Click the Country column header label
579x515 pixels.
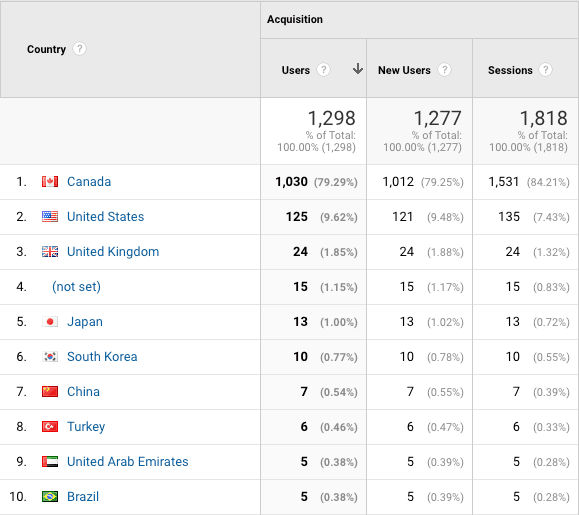coord(47,49)
